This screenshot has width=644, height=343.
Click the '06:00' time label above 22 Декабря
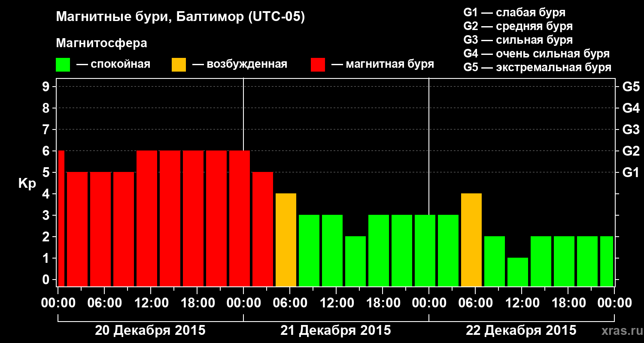(x=475, y=303)
